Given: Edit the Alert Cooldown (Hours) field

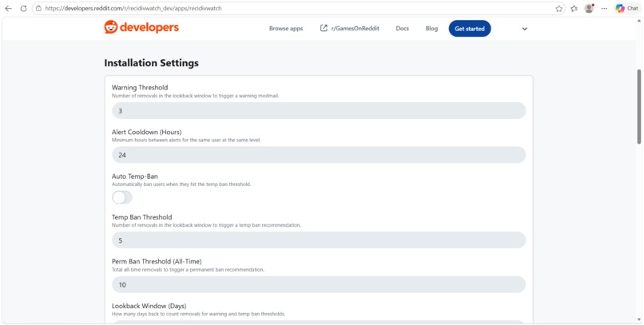Looking at the screenshot, I should point(319,155).
